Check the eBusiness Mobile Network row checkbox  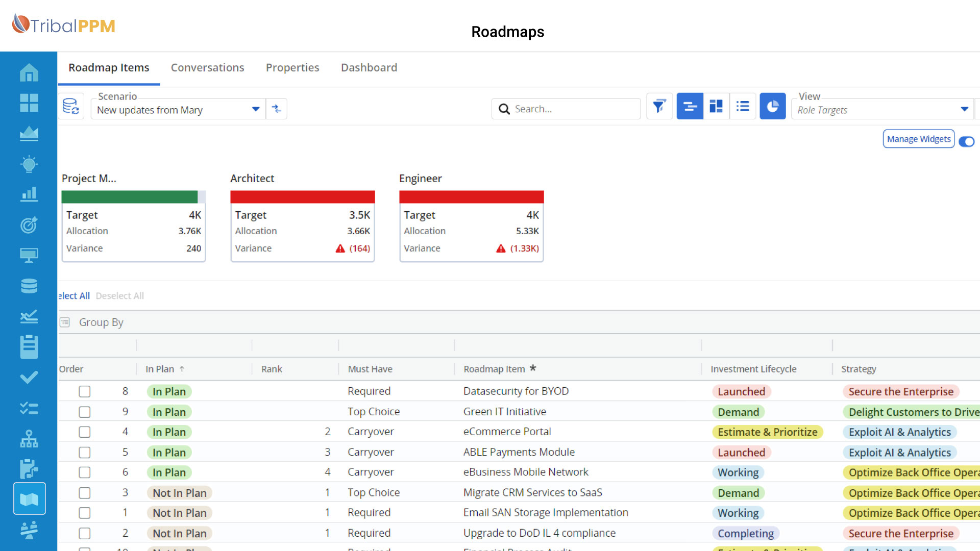coord(85,472)
